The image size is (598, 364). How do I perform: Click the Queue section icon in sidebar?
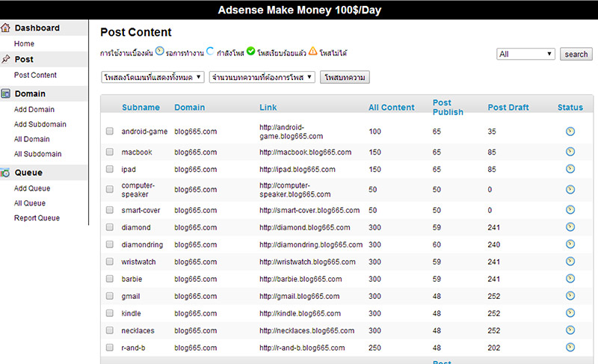tap(6, 173)
